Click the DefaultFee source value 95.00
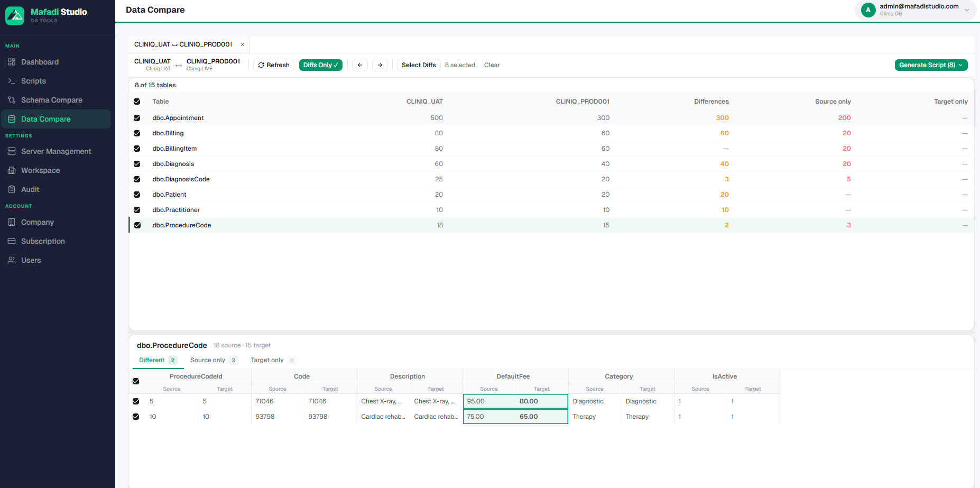Image resolution: width=980 pixels, height=488 pixels. (476, 401)
